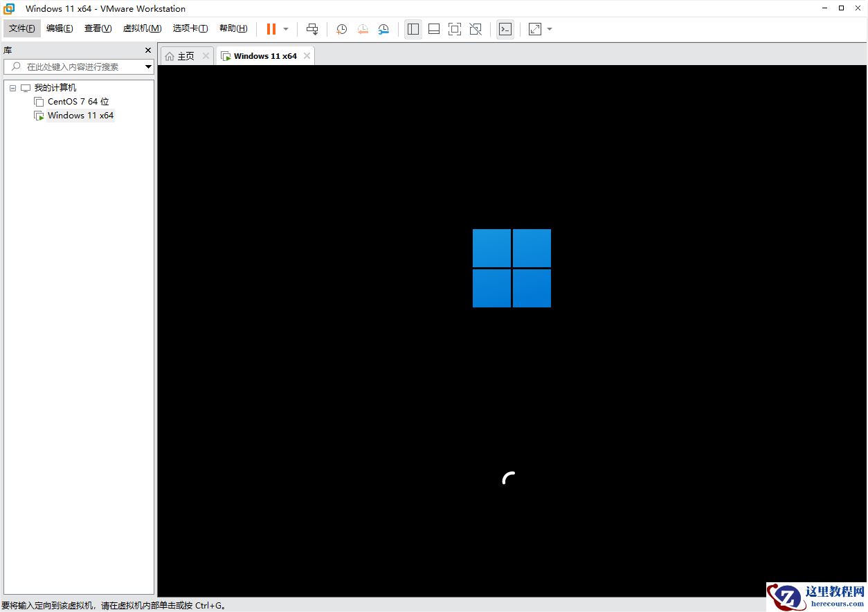Open the 虚拟机(M) menu
The image size is (868, 612).
(142, 28)
